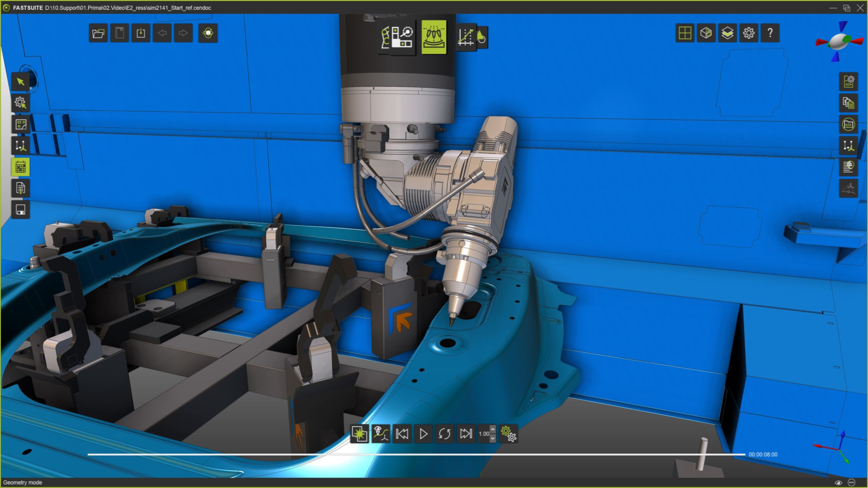Decrease simulation speed with down arrow

(493, 438)
